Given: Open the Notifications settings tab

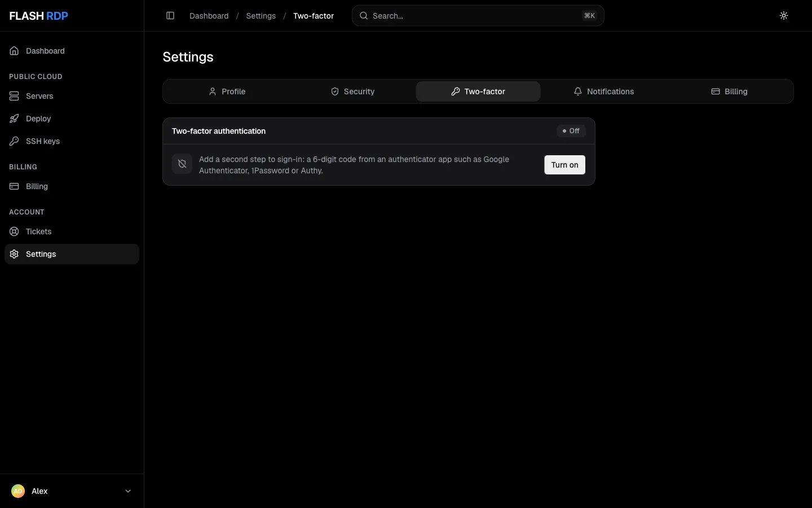Looking at the screenshot, I should (604, 91).
